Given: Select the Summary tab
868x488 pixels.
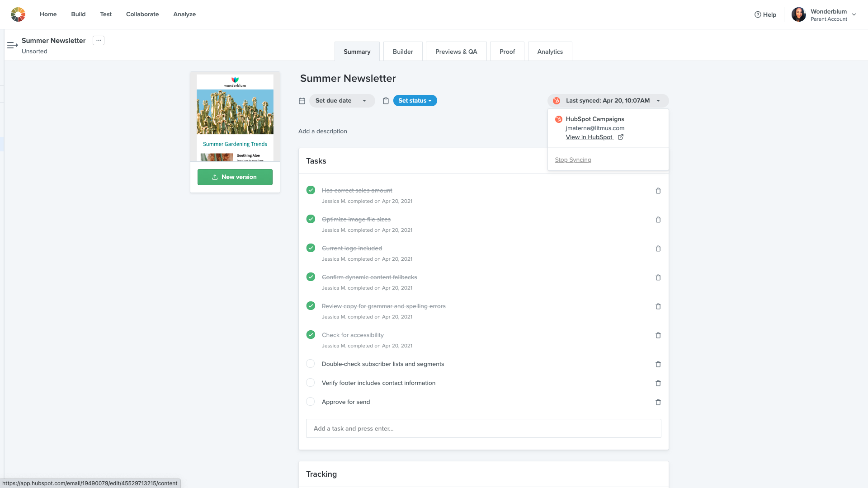Looking at the screenshot, I should tap(357, 52).
